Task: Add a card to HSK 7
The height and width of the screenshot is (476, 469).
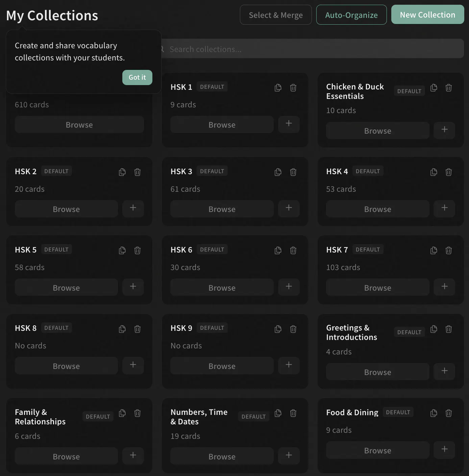Action: click(x=445, y=287)
